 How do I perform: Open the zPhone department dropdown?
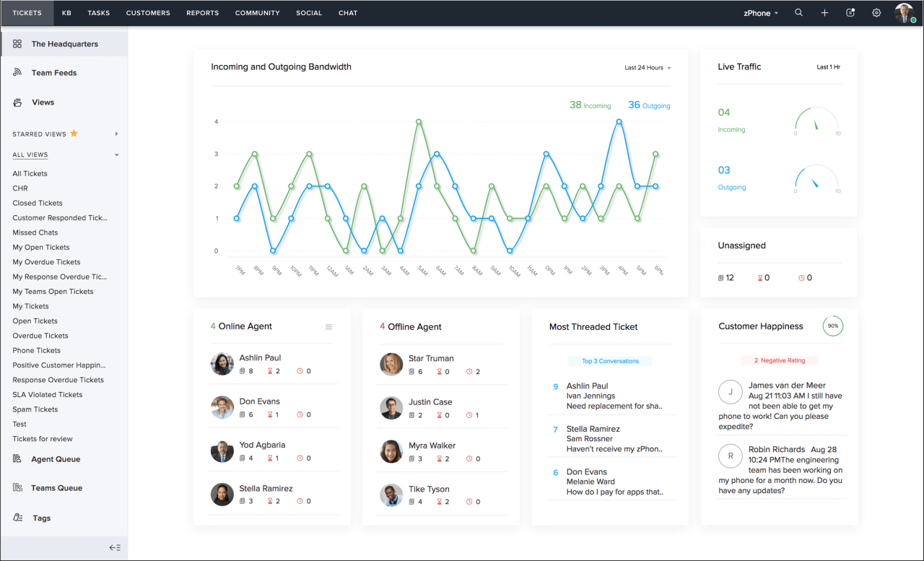click(x=759, y=12)
